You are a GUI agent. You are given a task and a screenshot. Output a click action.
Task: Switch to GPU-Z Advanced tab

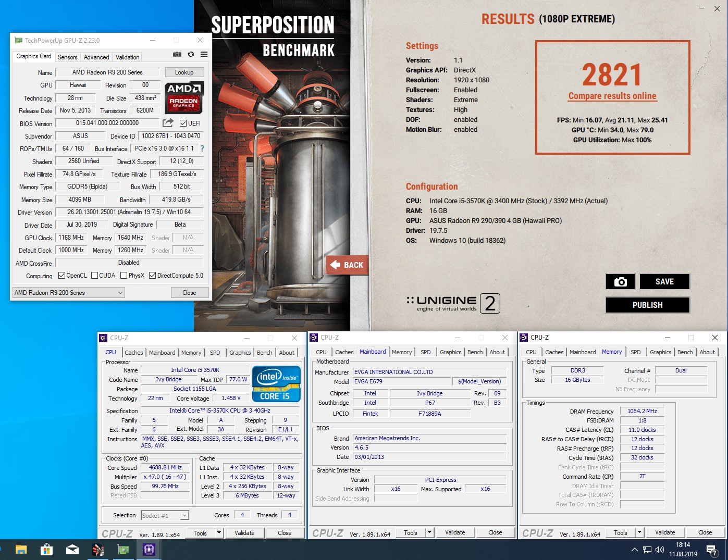96,57
